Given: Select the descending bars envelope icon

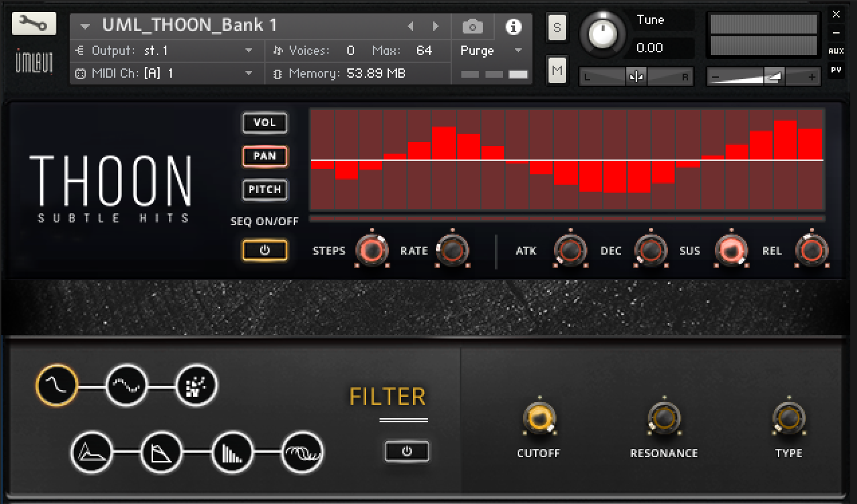Looking at the screenshot, I should click(231, 452).
